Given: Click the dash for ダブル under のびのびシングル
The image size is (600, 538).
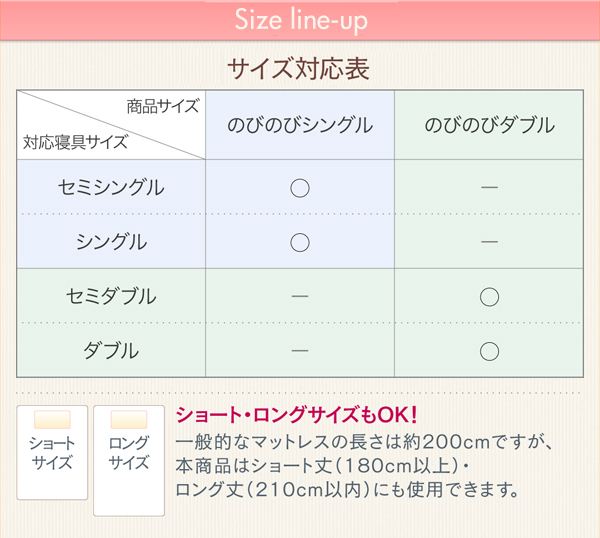Looking at the screenshot, I should 300,351.
